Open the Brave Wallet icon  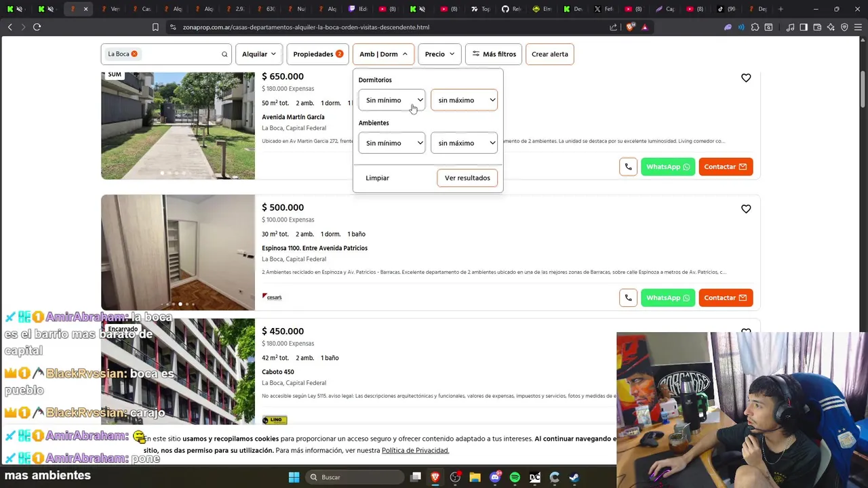coord(817,27)
